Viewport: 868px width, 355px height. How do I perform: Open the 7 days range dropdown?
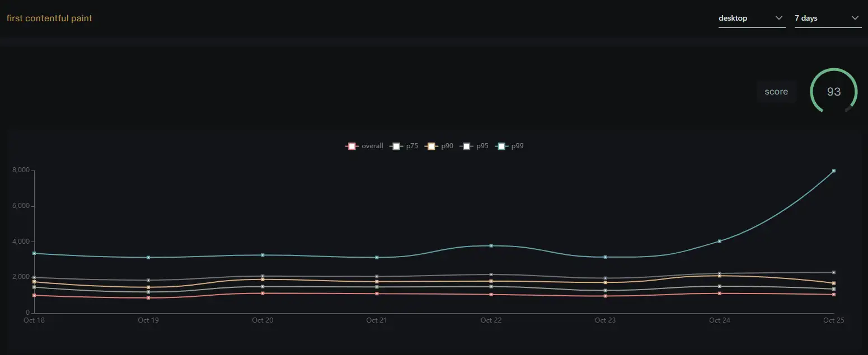tap(828, 18)
